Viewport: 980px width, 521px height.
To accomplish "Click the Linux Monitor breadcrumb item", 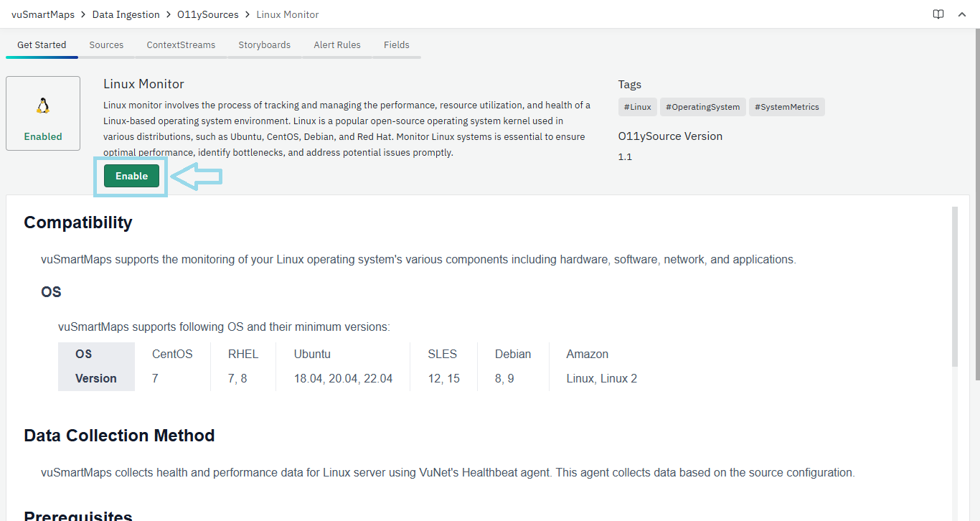I will coord(288,14).
